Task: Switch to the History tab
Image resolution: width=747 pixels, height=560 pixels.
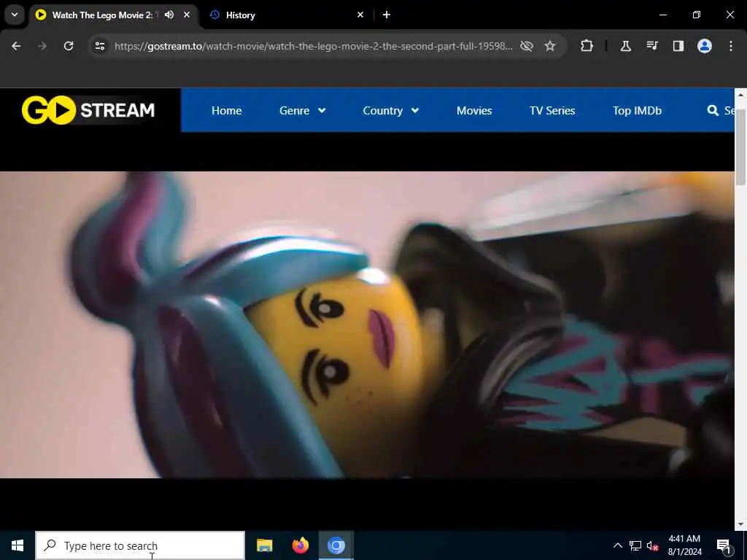Action: point(286,15)
